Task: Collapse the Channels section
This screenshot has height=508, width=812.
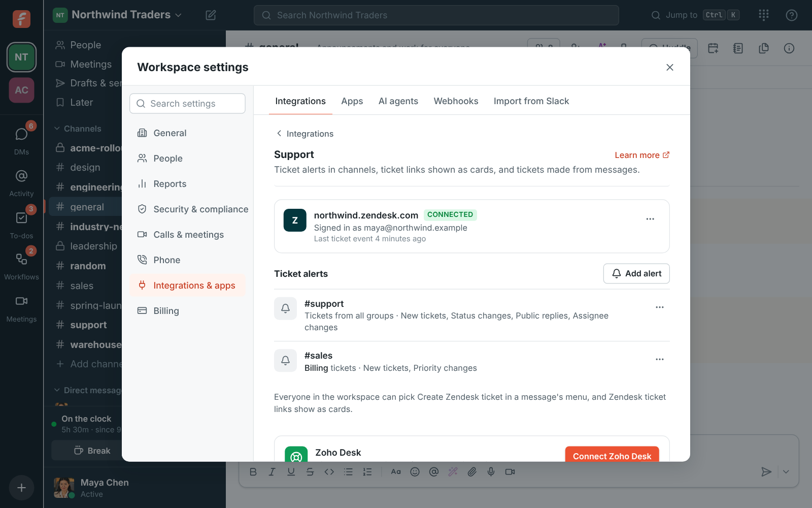Action: point(78,129)
